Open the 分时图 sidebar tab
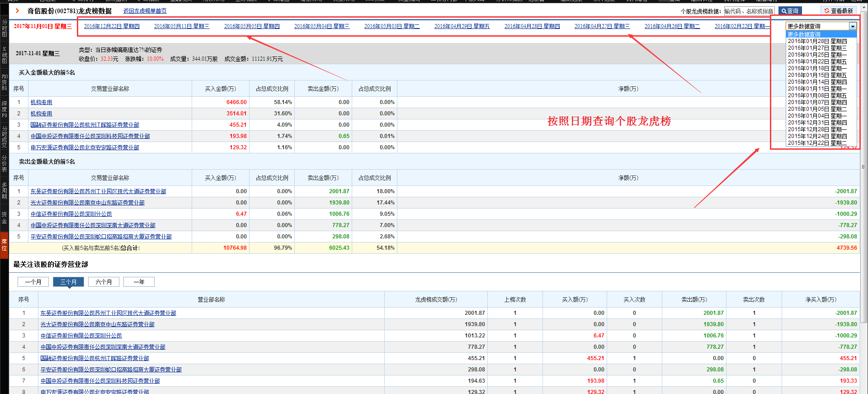The width and height of the screenshot is (868, 394). coord(4,28)
